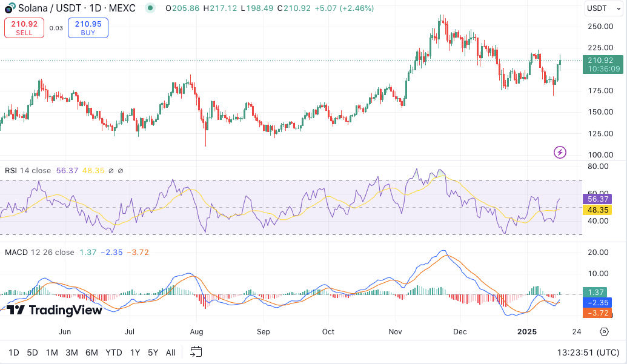Screen dimensions: 627x364
Task: Click the MACD legend value -2.35
Action: pos(111,253)
